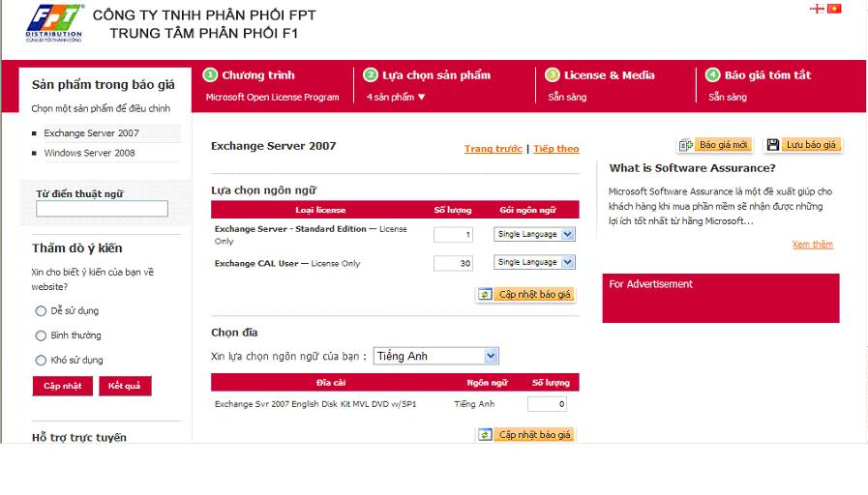The width and height of the screenshot is (868, 495).
Task: Choose the "Bình thường" radio option
Action: click(x=41, y=335)
